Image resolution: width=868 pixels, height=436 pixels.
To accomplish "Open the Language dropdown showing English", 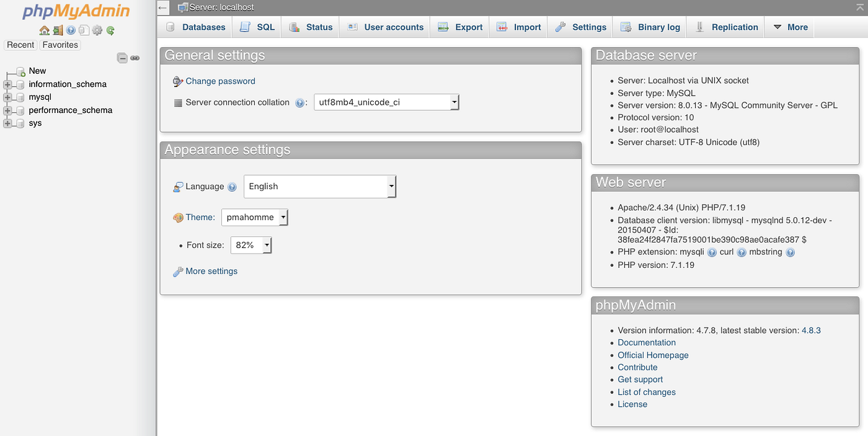I will tap(320, 187).
